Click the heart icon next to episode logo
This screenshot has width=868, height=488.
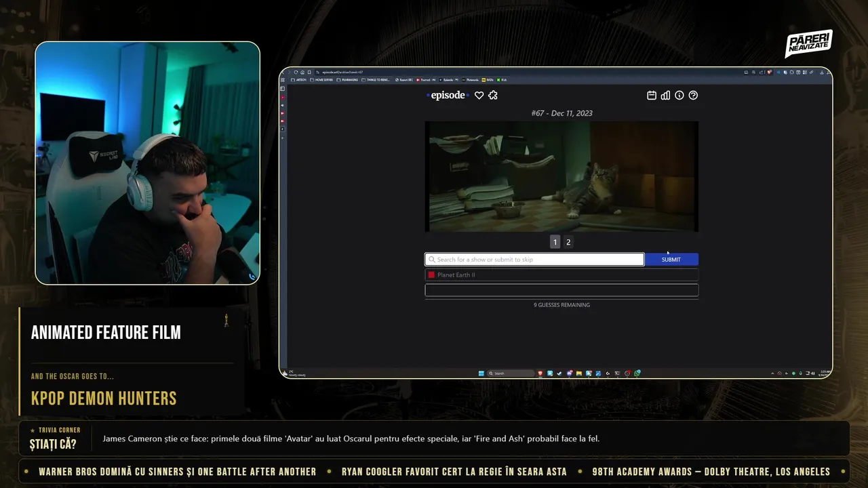click(479, 96)
